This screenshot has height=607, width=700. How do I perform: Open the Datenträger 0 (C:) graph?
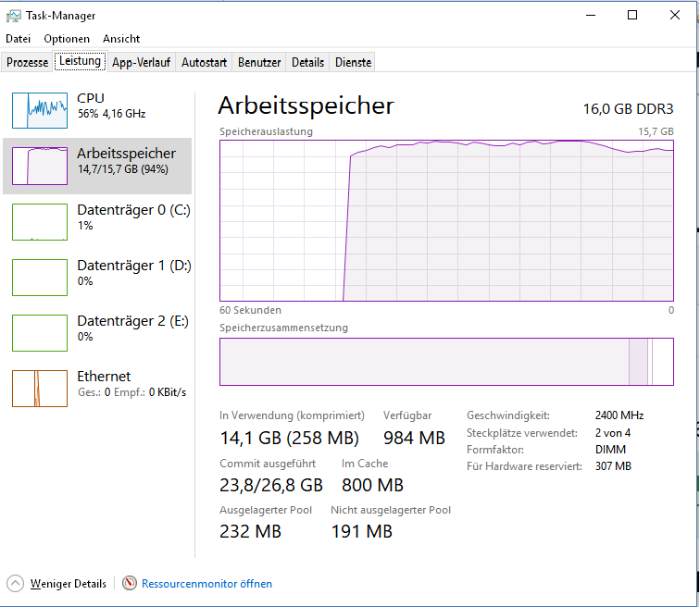tap(40, 222)
